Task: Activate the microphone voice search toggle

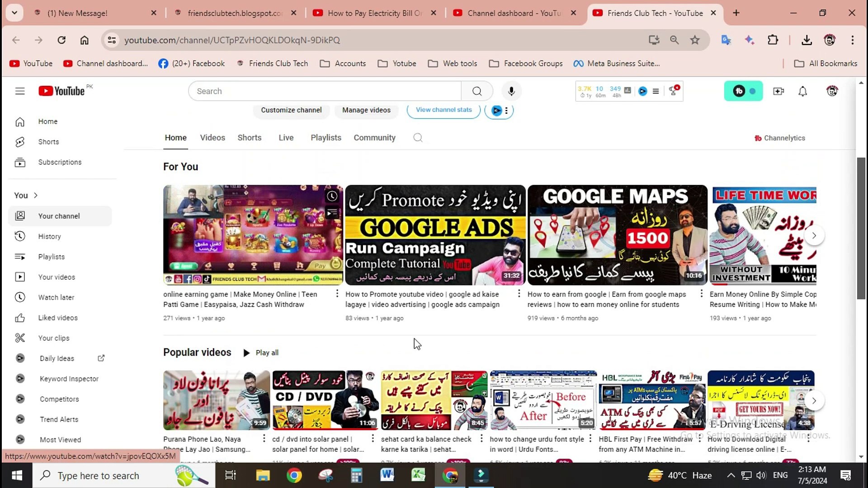Action: (511, 91)
